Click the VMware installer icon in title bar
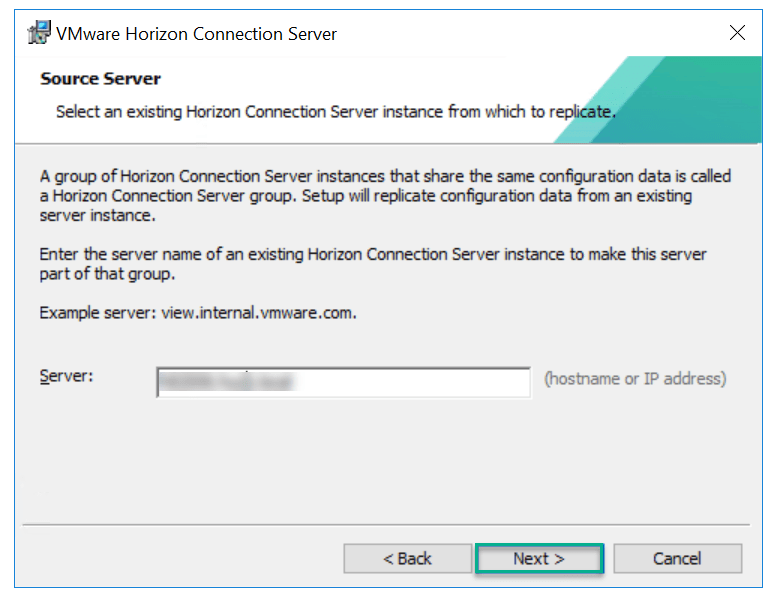Image resolution: width=774 pixels, height=600 pixels. pos(38,34)
